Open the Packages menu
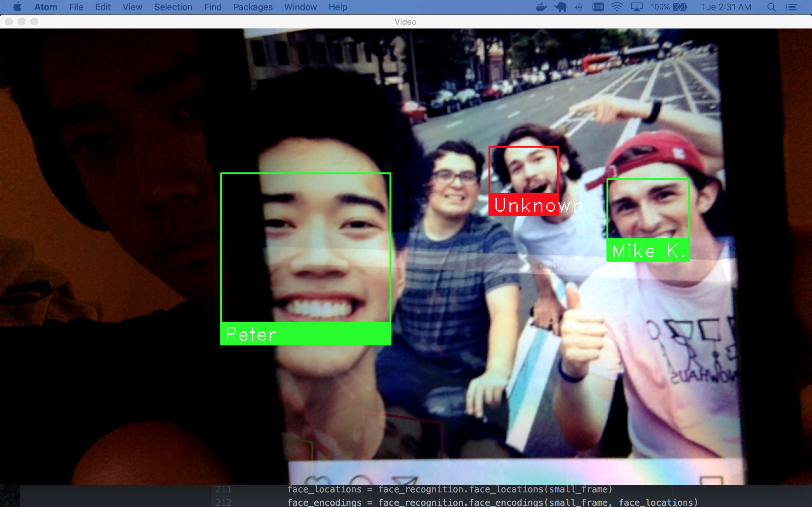Image resolution: width=812 pixels, height=507 pixels. click(x=253, y=7)
